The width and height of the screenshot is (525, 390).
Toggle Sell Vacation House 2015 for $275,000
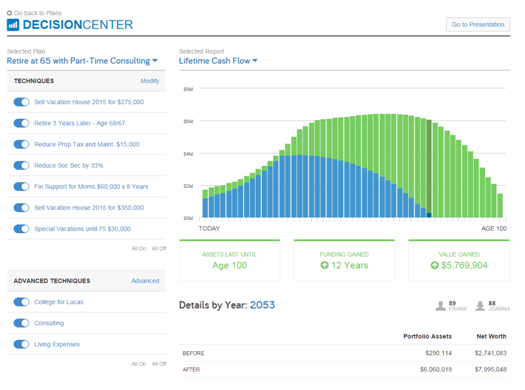coord(21,102)
